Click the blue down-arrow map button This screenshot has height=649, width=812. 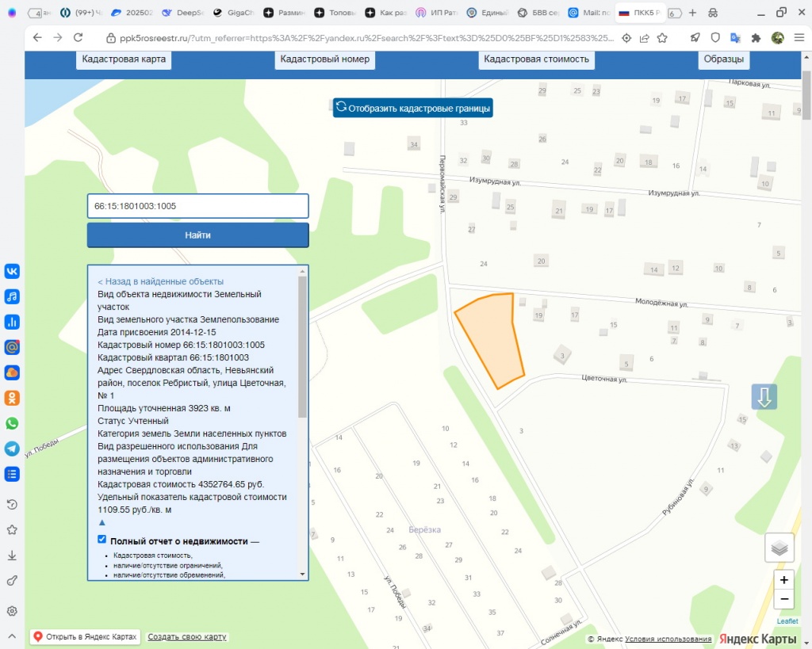click(x=764, y=396)
